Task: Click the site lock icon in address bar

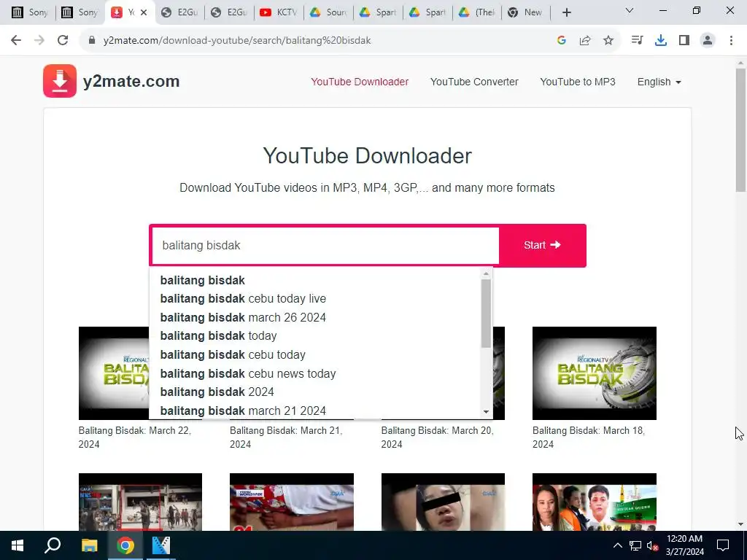Action: (92, 41)
